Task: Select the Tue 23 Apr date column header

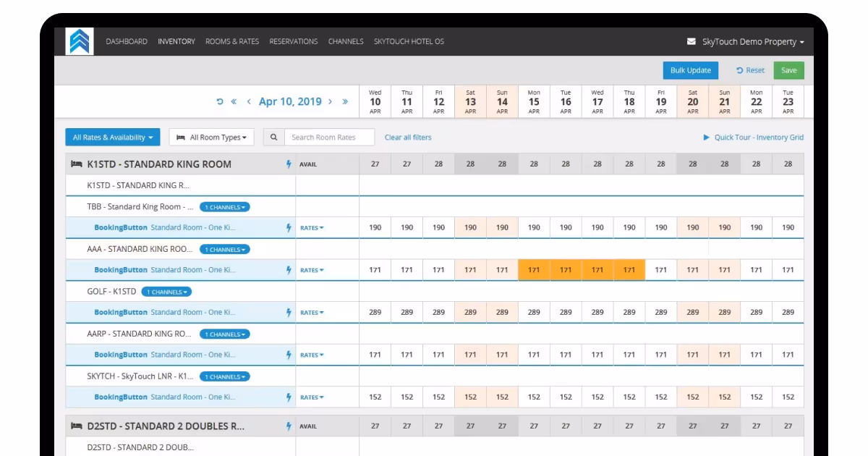Action: 788,102
